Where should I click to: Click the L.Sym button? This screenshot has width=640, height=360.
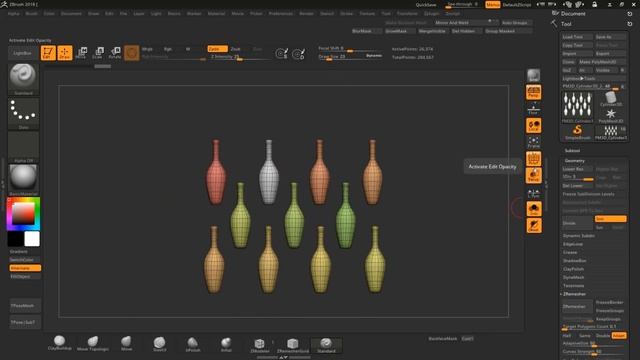pos(533,192)
